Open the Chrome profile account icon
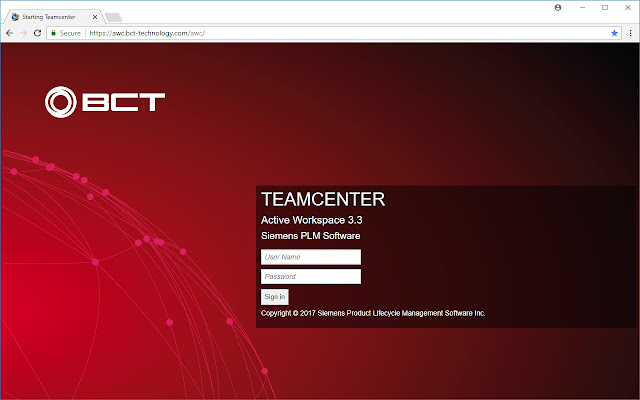 point(558,7)
